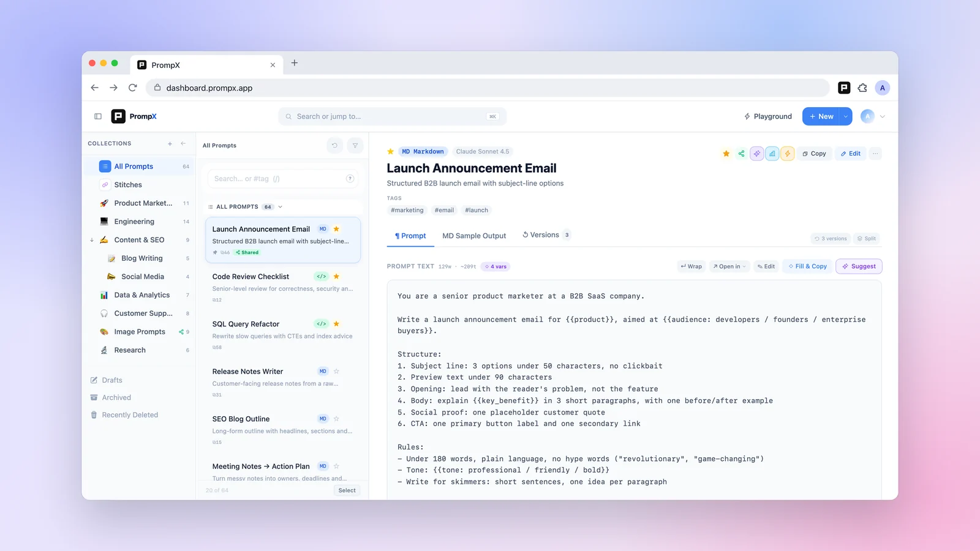This screenshot has height=551, width=980.
Task: Click the Search or jump to field
Action: point(392,116)
